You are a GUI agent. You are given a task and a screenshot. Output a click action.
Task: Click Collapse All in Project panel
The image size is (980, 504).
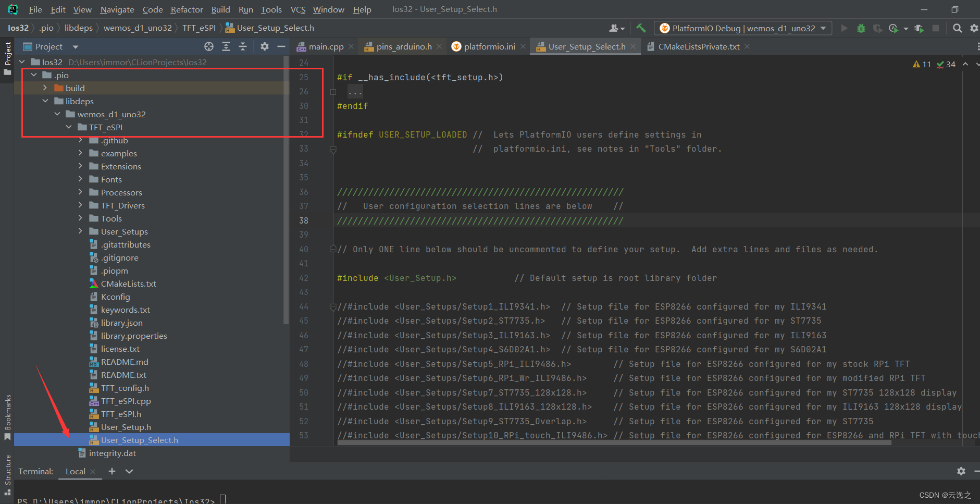pyautogui.click(x=243, y=46)
